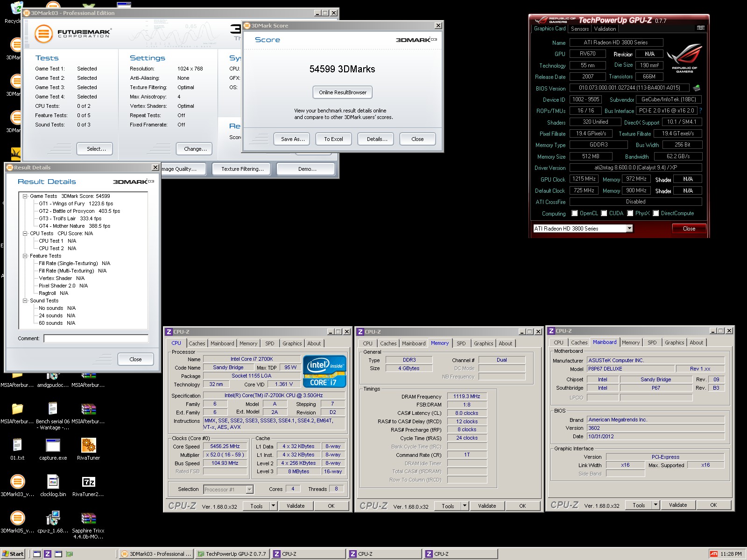747x560 pixels.
Task: Click Texture Filtering button in 3DMark03
Action: [x=242, y=169]
